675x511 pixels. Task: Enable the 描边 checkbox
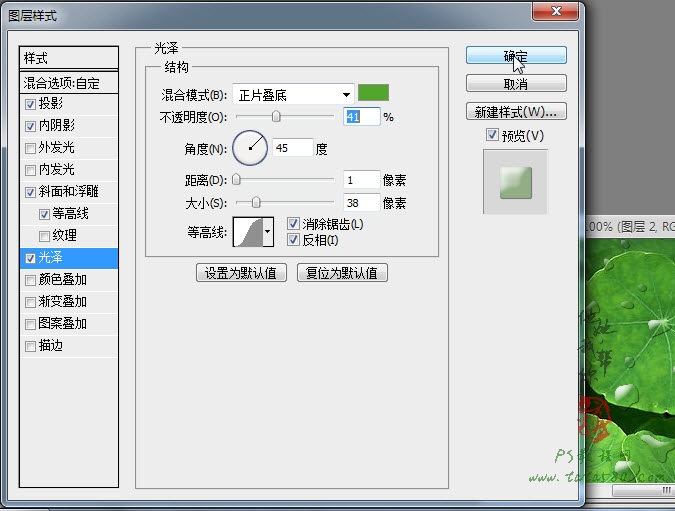pyautogui.click(x=30, y=346)
